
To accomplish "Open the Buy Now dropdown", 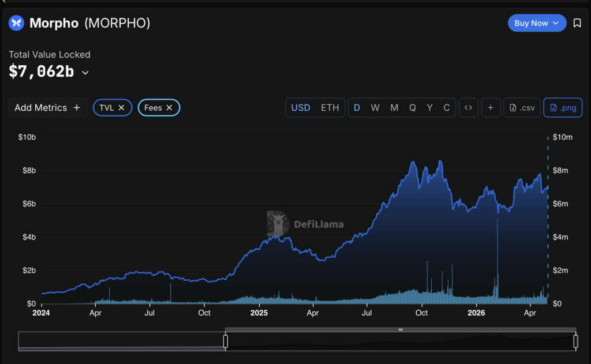I will point(537,23).
